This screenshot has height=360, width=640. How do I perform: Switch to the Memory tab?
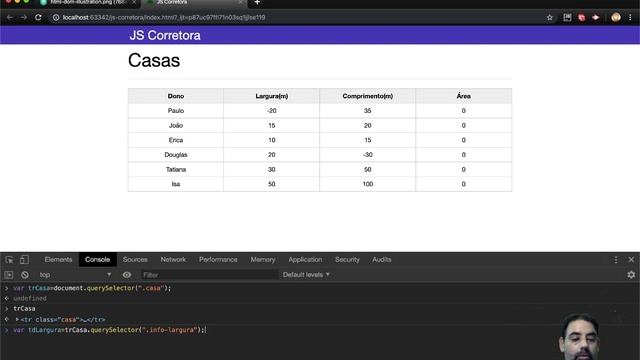[x=263, y=260]
